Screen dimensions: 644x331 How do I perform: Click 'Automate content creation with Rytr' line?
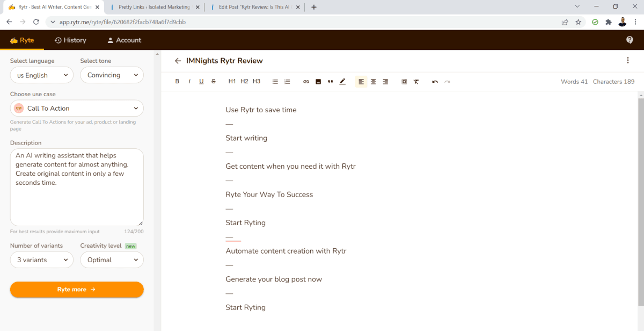(x=286, y=251)
